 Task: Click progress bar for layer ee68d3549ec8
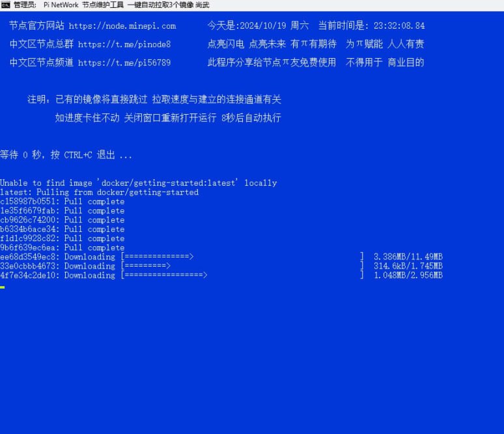point(157,257)
